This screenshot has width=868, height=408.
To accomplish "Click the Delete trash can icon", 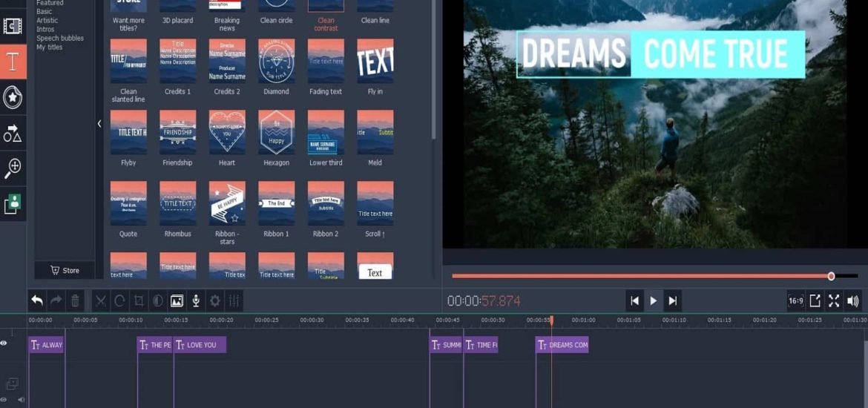I will 75,300.
